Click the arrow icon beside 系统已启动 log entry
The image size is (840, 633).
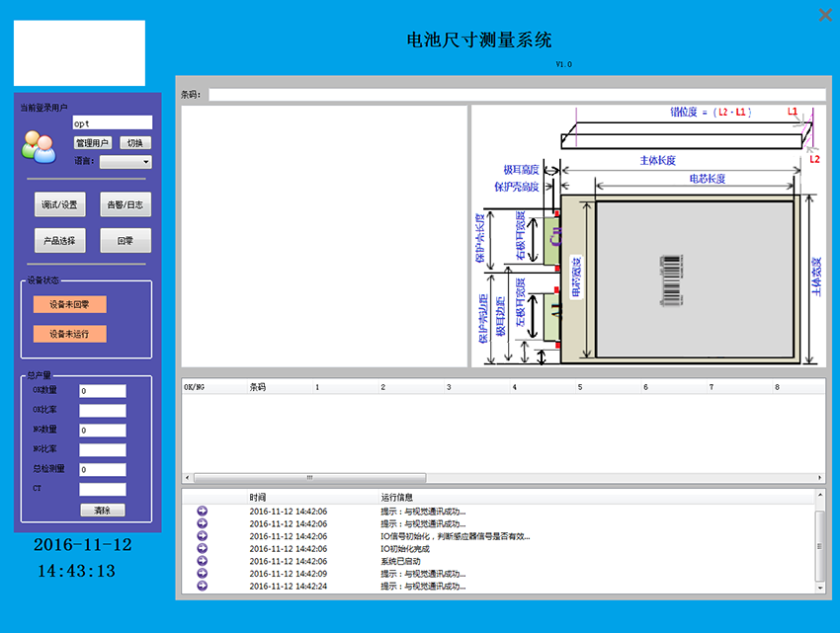click(203, 561)
